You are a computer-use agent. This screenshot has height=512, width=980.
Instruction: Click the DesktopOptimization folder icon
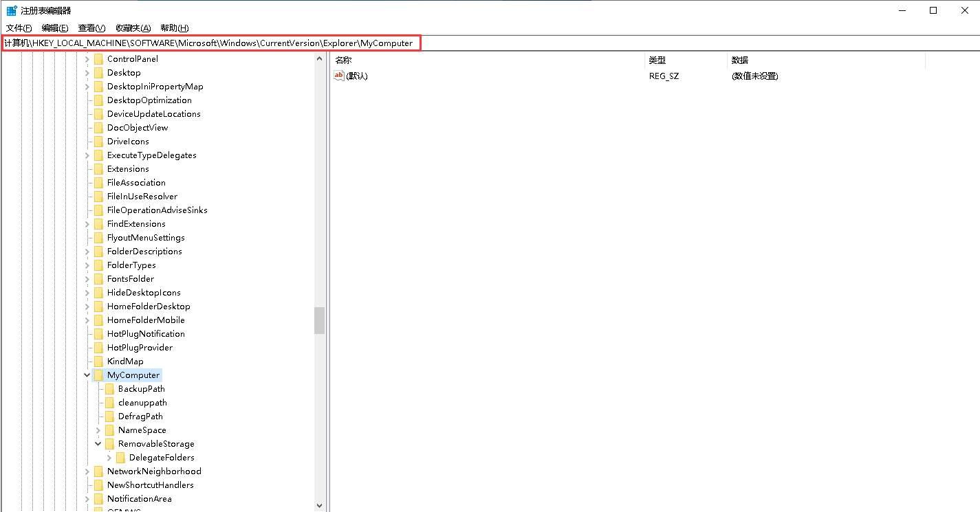[x=98, y=100]
